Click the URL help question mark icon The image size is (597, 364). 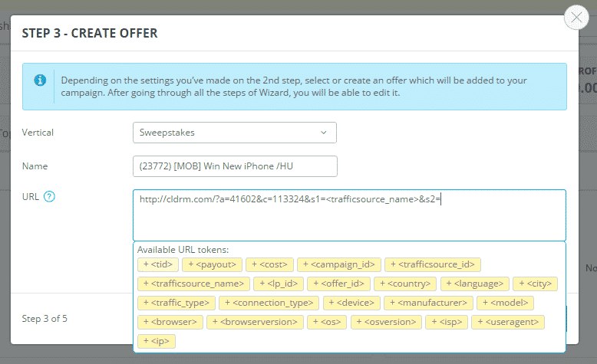pyautogui.click(x=50, y=197)
